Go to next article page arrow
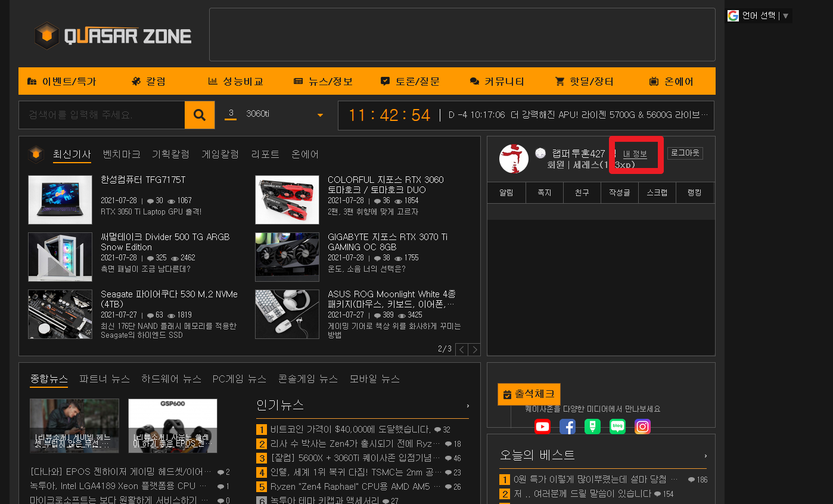This screenshot has height=504, width=833. pyautogui.click(x=474, y=350)
